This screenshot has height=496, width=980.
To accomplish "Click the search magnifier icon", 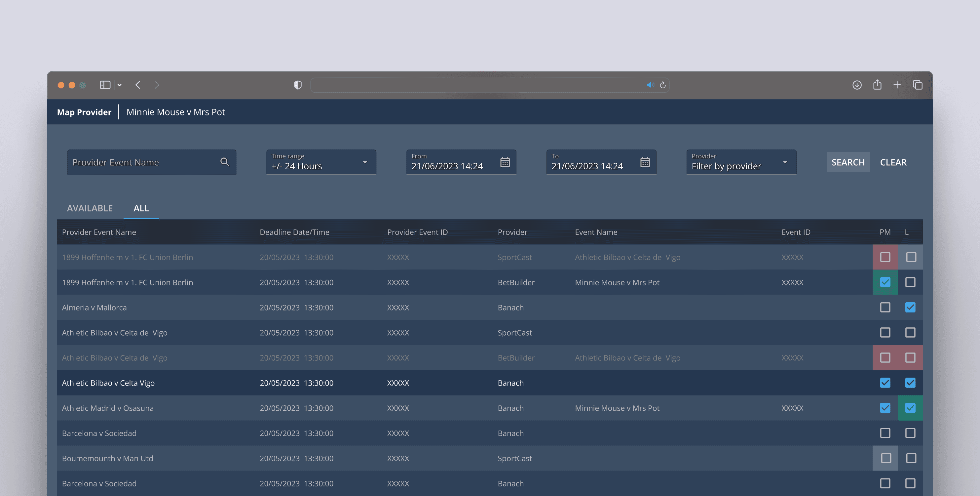I will (x=224, y=162).
